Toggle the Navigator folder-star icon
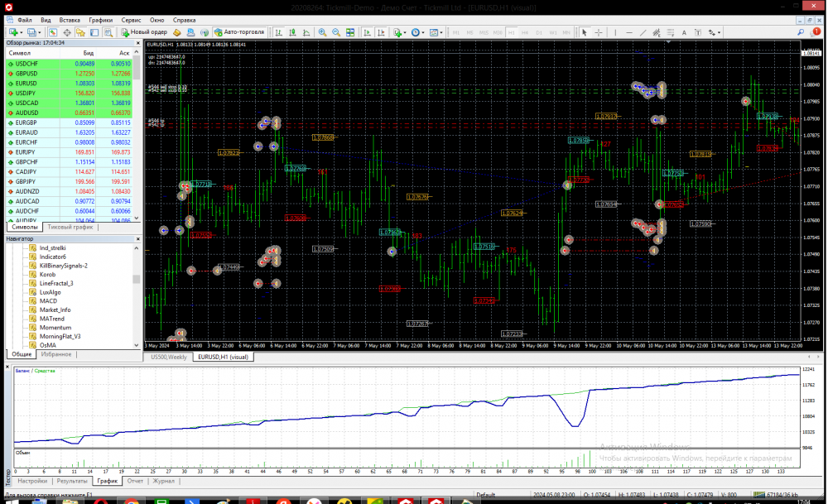Image resolution: width=828 pixels, height=504 pixels. 80,32
